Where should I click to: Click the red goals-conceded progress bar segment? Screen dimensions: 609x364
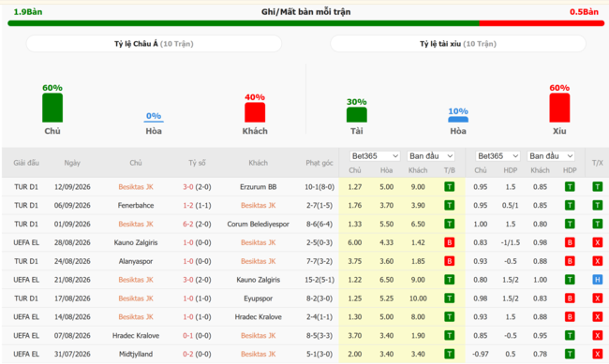click(x=542, y=23)
